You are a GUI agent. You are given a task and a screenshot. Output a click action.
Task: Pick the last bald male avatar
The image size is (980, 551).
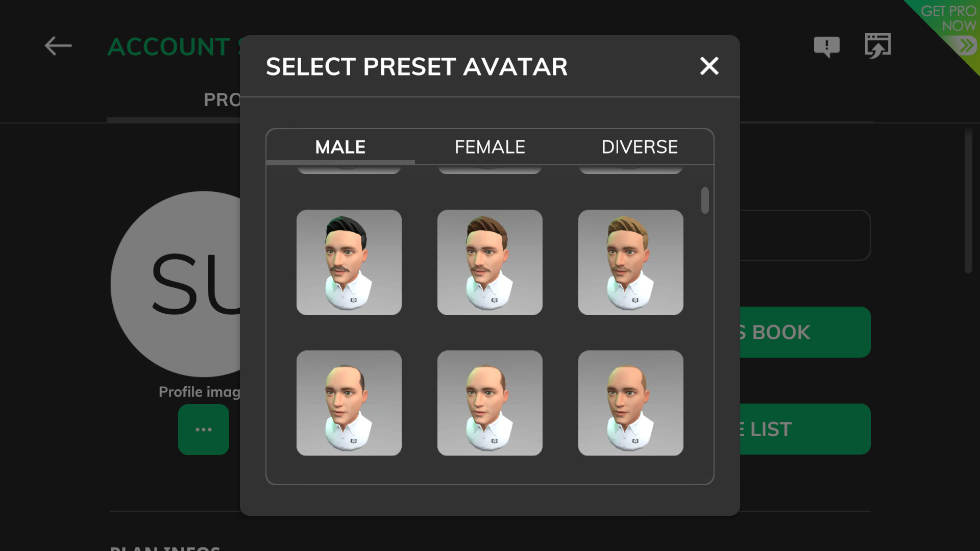coord(631,403)
